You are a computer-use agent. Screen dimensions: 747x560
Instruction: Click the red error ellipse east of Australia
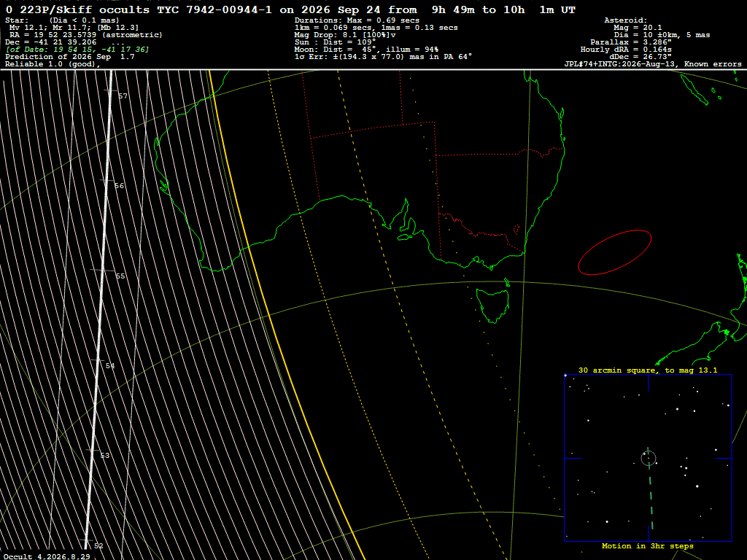(614, 252)
